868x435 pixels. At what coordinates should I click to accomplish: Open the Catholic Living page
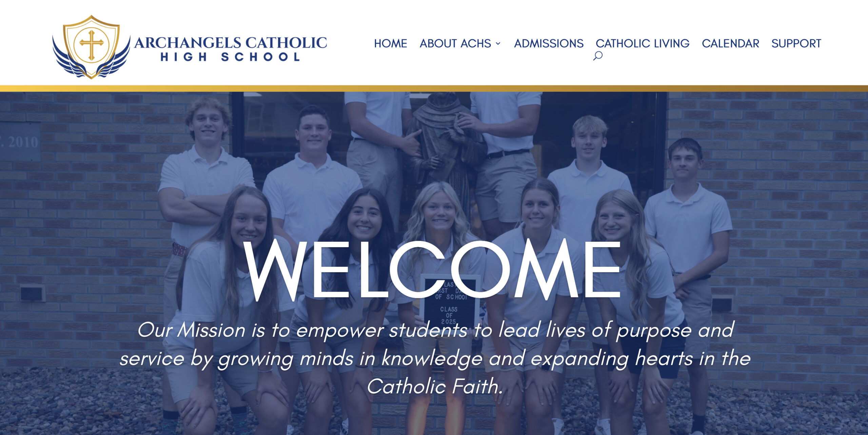643,43
